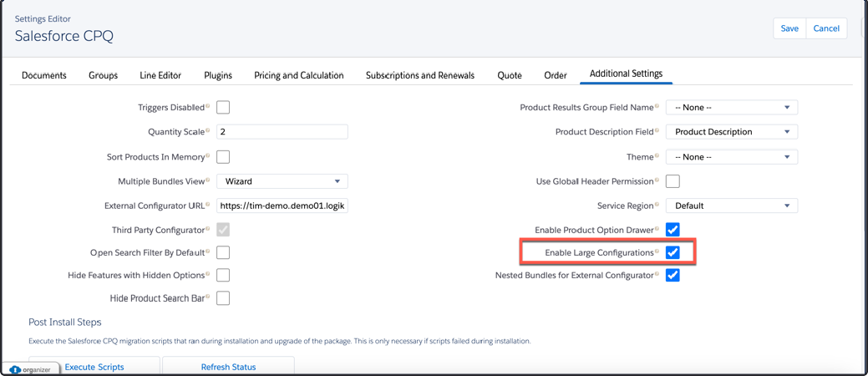The height and width of the screenshot is (376, 868).
Task: Open the Order tab
Action: (x=556, y=75)
